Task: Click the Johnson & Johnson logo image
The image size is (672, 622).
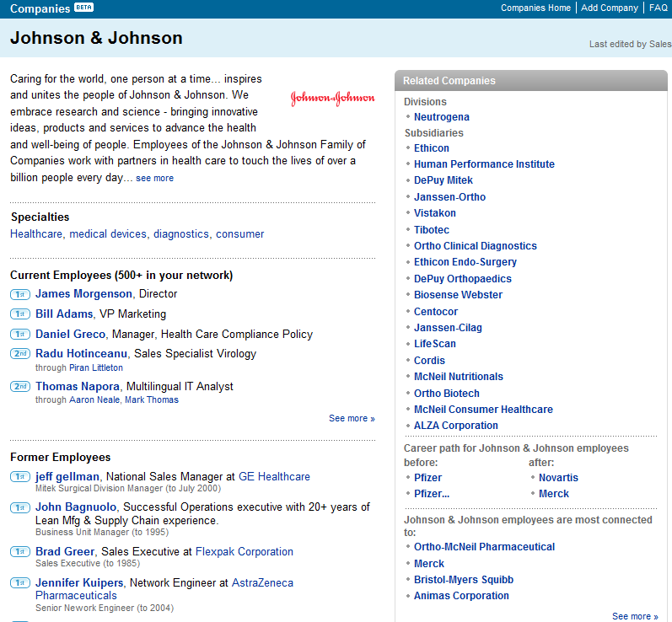Action: 332,98
